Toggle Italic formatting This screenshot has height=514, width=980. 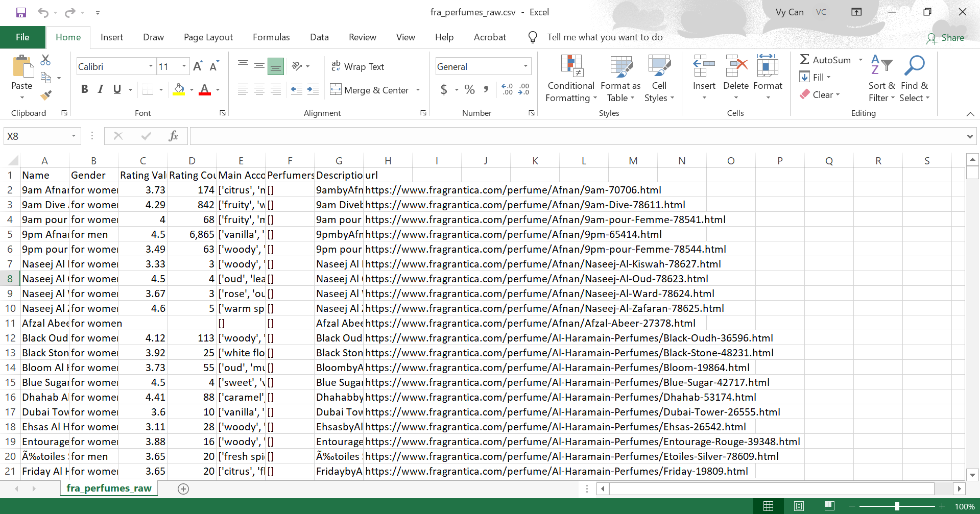tap(101, 89)
